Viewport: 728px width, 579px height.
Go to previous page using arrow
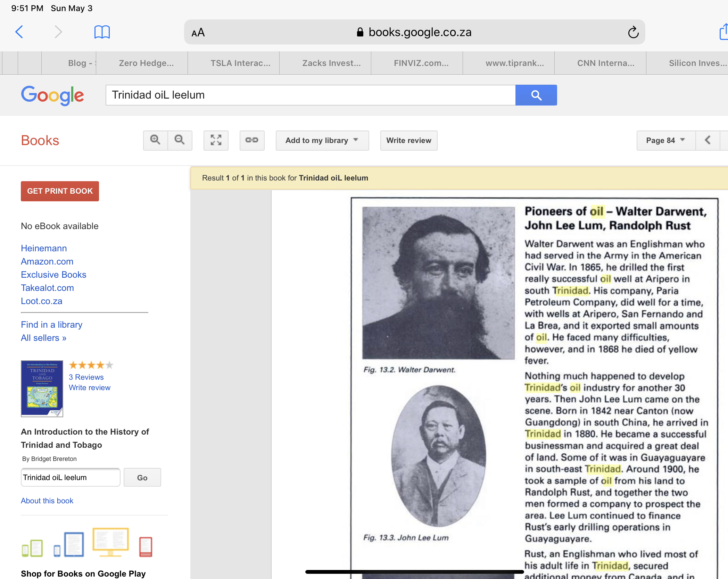(708, 140)
